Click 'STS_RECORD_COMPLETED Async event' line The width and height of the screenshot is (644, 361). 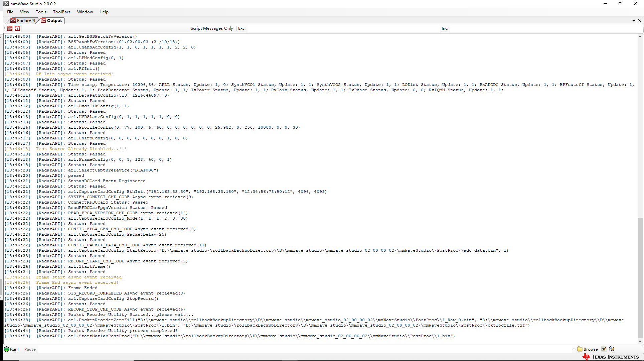(x=127, y=293)
